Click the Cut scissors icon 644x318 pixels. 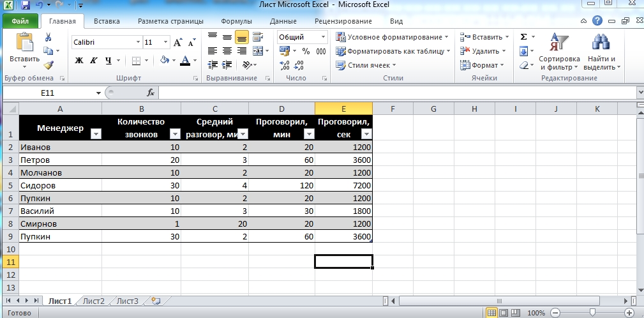click(x=49, y=38)
